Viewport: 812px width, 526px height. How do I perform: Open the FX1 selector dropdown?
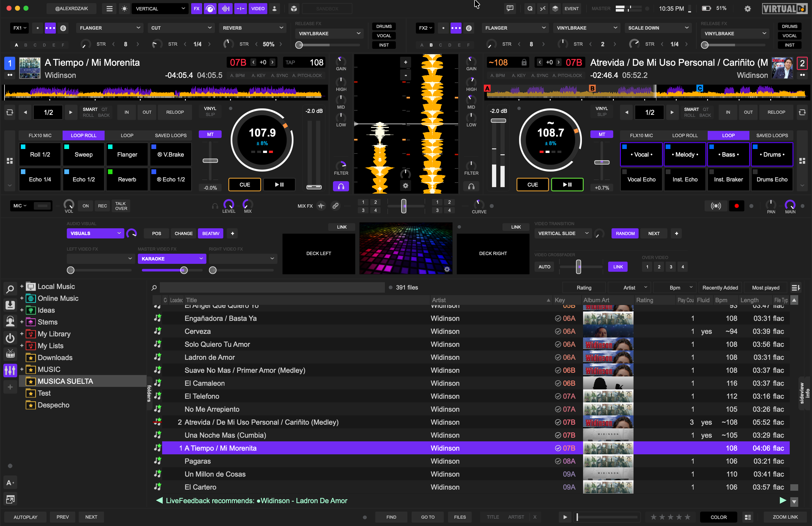point(19,28)
